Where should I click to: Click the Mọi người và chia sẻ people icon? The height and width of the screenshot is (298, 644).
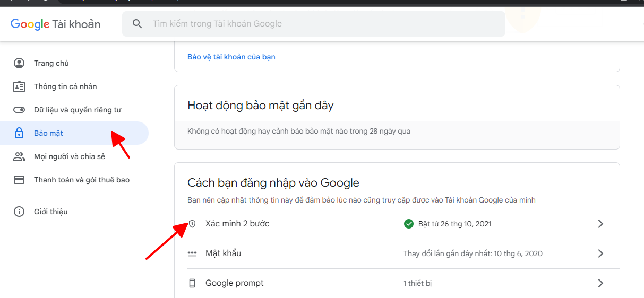[19, 156]
